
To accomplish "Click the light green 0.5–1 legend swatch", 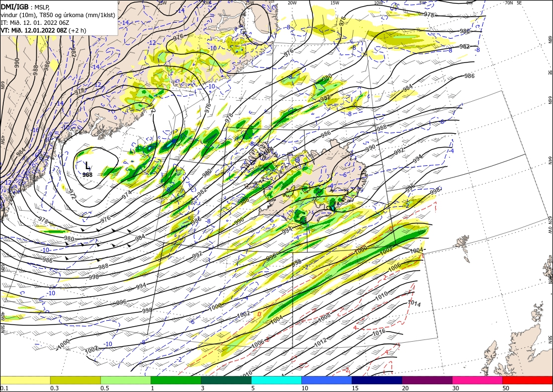I will [x=126, y=380].
